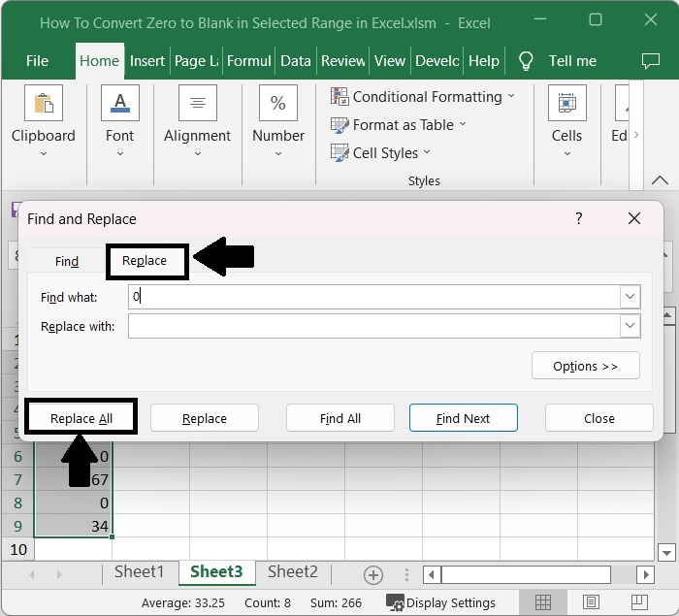Expand the Replace with history dropdown

point(630,326)
